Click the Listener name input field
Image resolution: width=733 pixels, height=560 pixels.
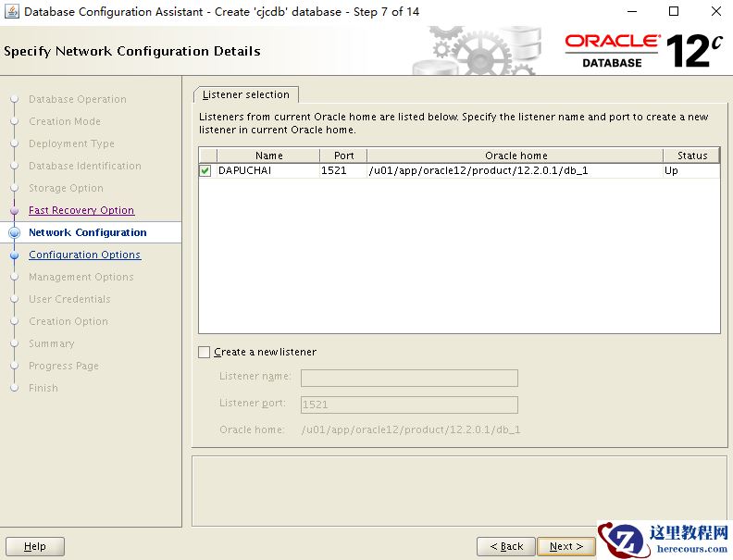pyautogui.click(x=409, y=378)
